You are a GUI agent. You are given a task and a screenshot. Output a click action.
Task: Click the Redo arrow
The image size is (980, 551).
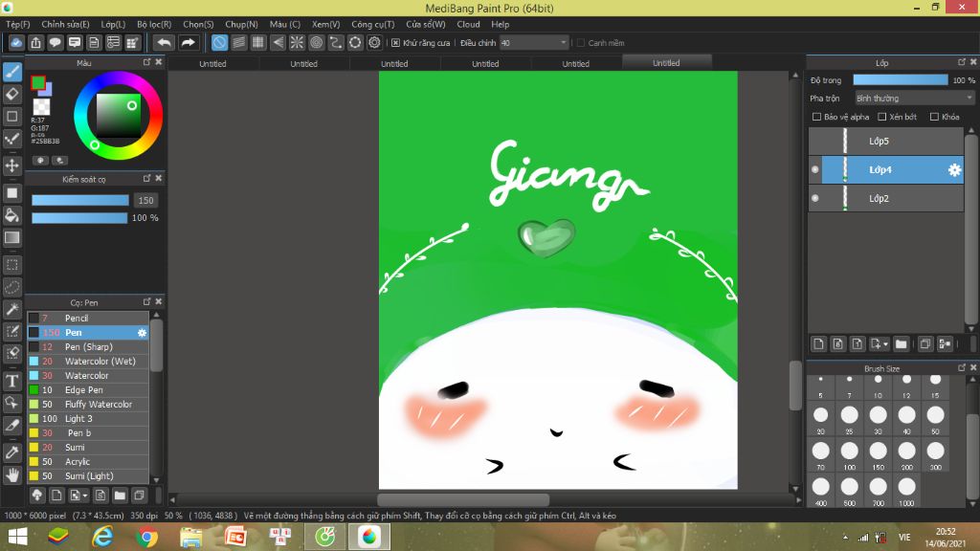188,42
